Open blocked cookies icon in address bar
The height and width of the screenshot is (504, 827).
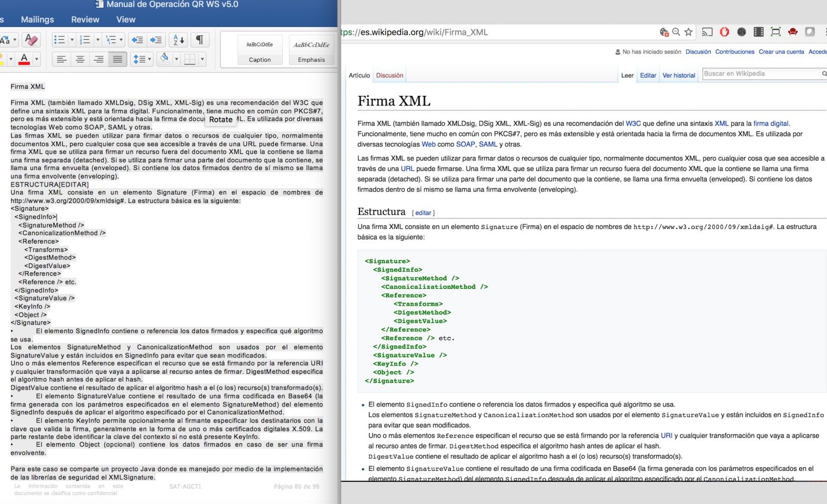tap(664, 32)
